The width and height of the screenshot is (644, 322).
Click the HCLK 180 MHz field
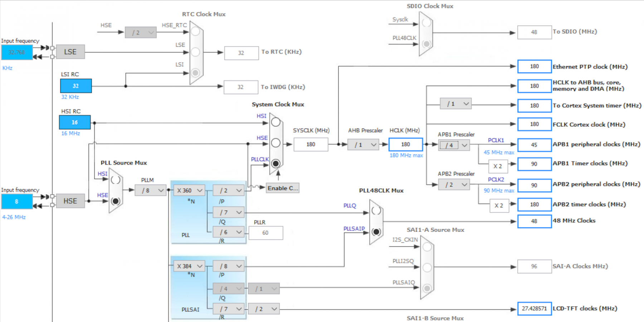(406, 145)
